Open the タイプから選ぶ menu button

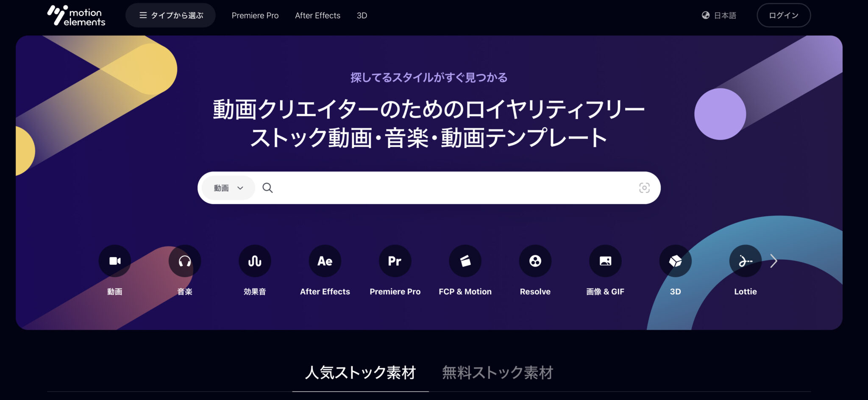point(170,15)
